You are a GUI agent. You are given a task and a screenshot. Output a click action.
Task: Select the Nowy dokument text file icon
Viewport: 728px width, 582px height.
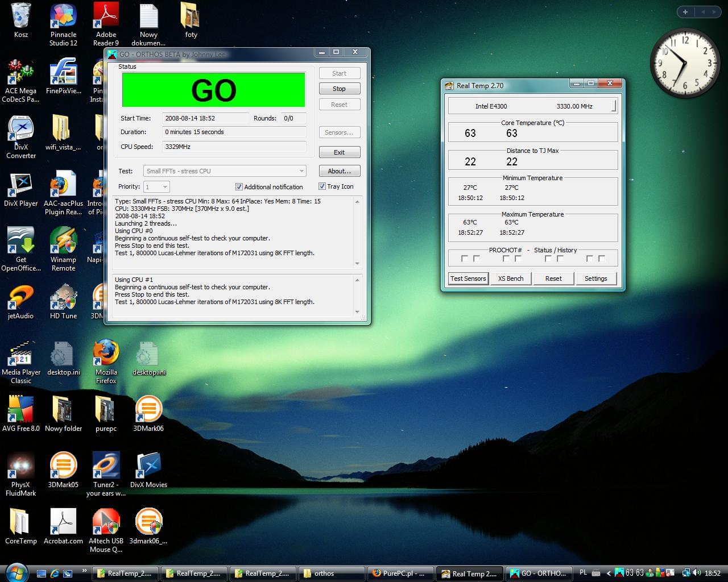pos(148,24)
